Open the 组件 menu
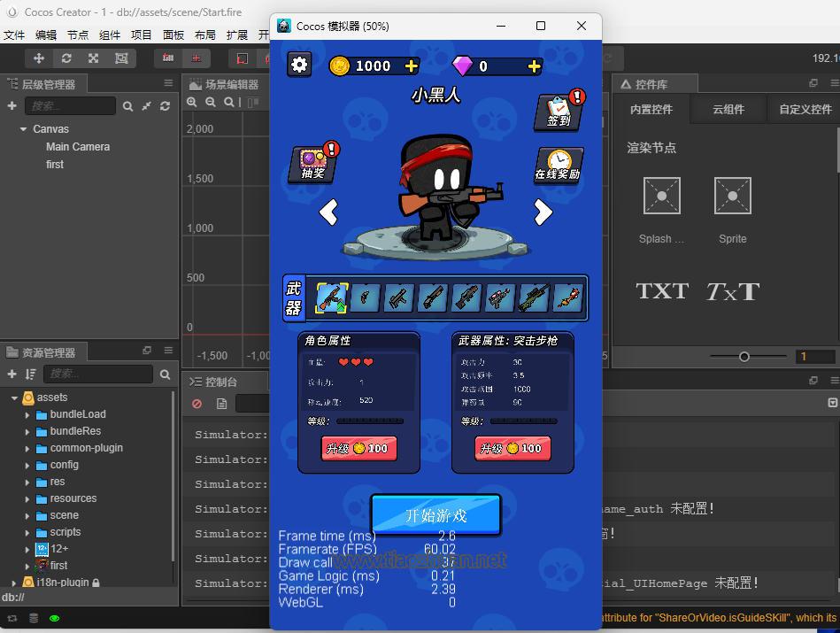Screen dimensions: 840x633 [110, 35]
